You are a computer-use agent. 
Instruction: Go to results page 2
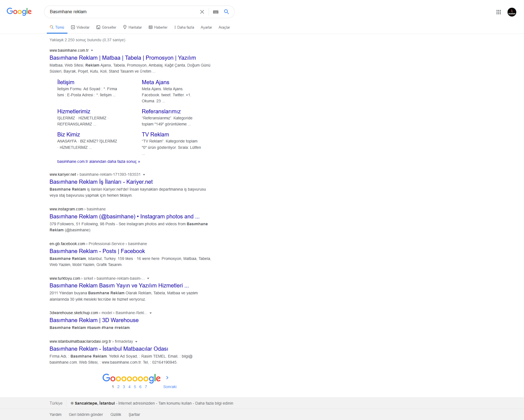pyautogui.click(x=118, y=387)
